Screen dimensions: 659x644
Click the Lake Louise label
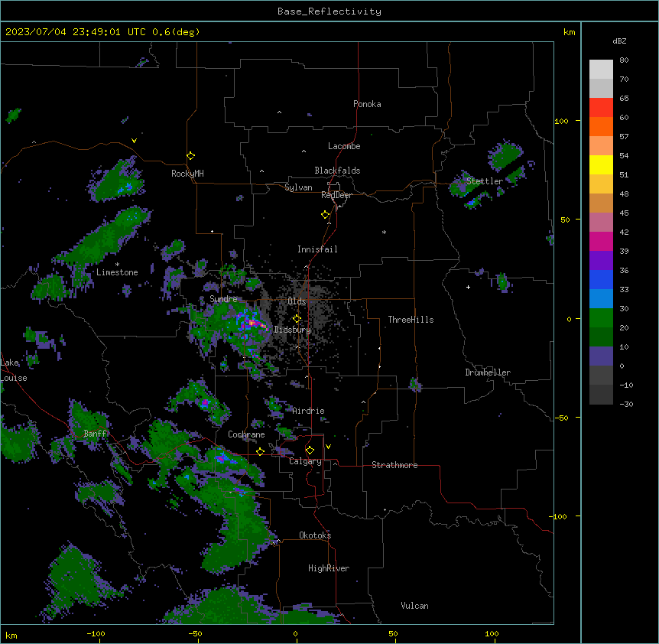(x=12, y=370)
